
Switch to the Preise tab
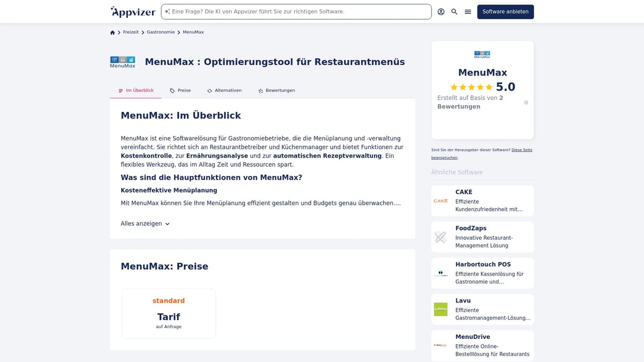[x=180, y=90]
